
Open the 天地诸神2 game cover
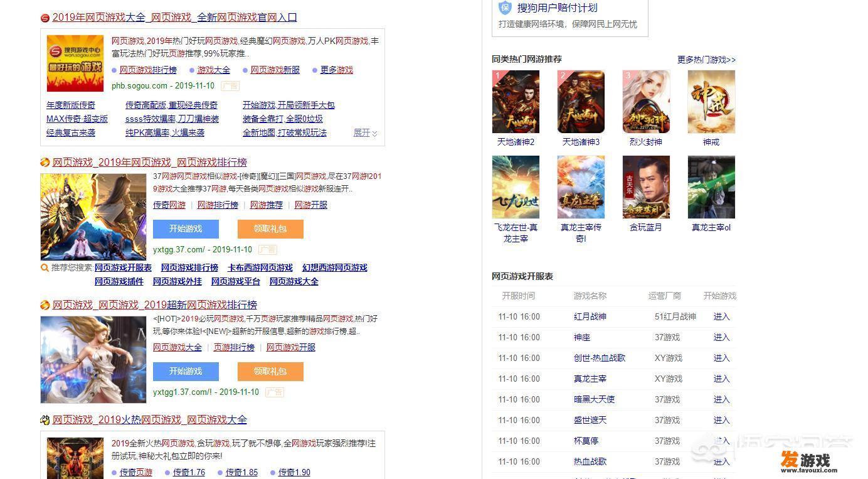coord(516,102)
